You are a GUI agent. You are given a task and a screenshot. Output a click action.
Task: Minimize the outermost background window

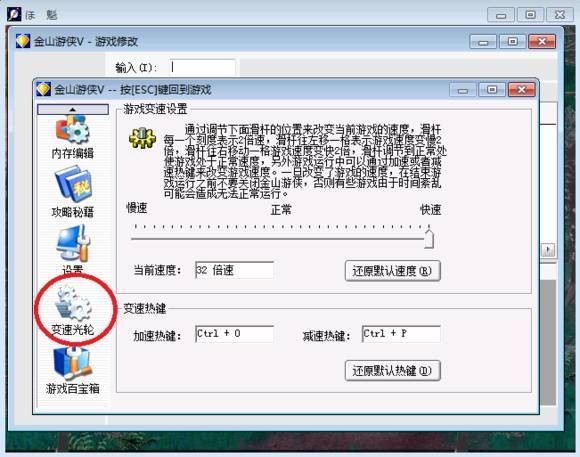click(501, 15)
